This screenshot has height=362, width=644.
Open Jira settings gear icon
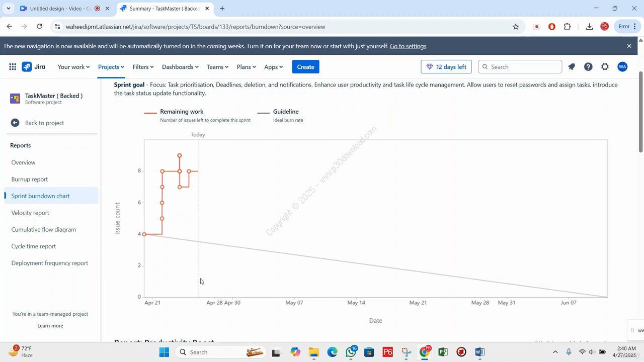(x=605, y=67)
